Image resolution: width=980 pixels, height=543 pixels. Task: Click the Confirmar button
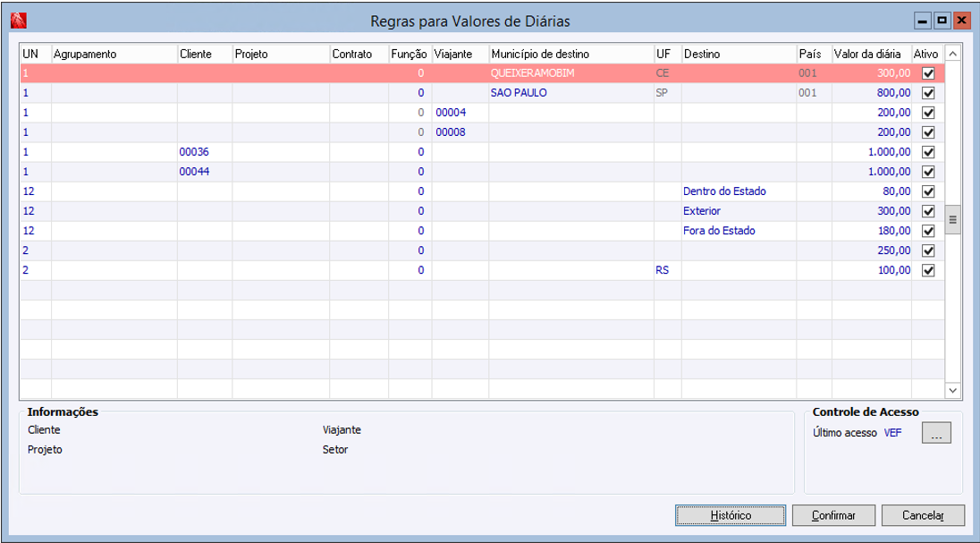tap(833, 515)
